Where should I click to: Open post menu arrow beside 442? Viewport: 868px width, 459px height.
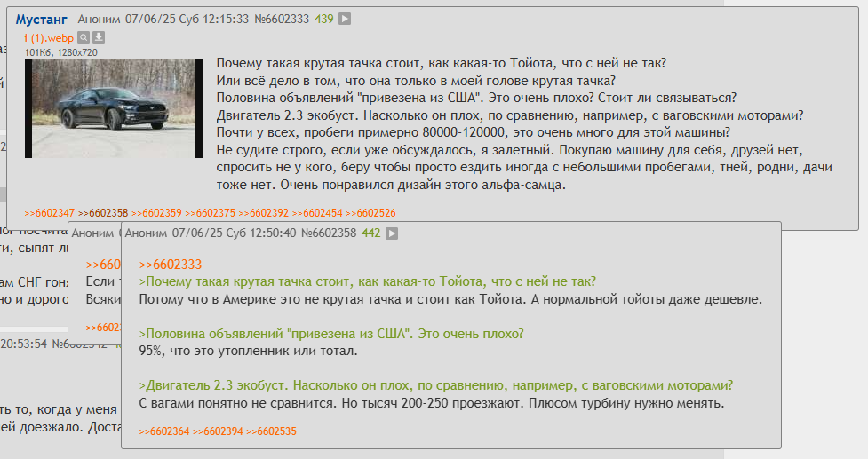click(392, 233)
